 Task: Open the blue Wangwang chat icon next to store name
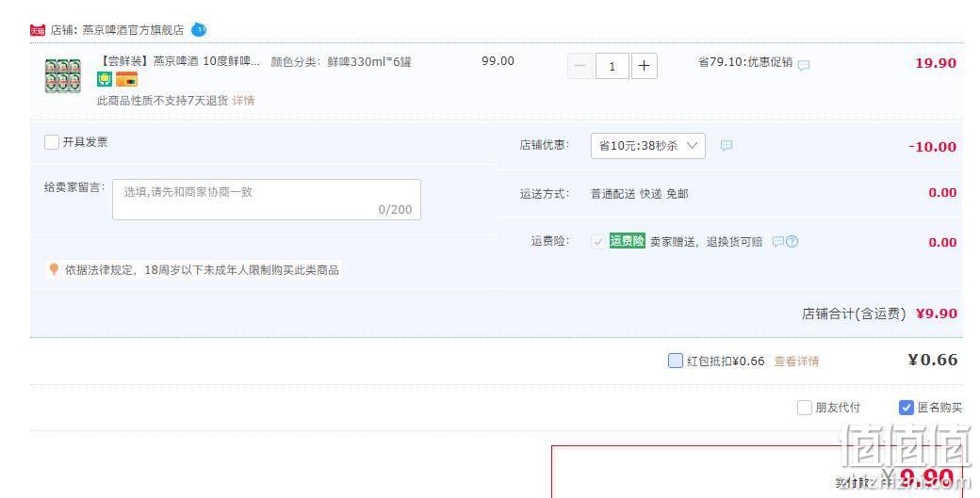[x=199, y=29]
